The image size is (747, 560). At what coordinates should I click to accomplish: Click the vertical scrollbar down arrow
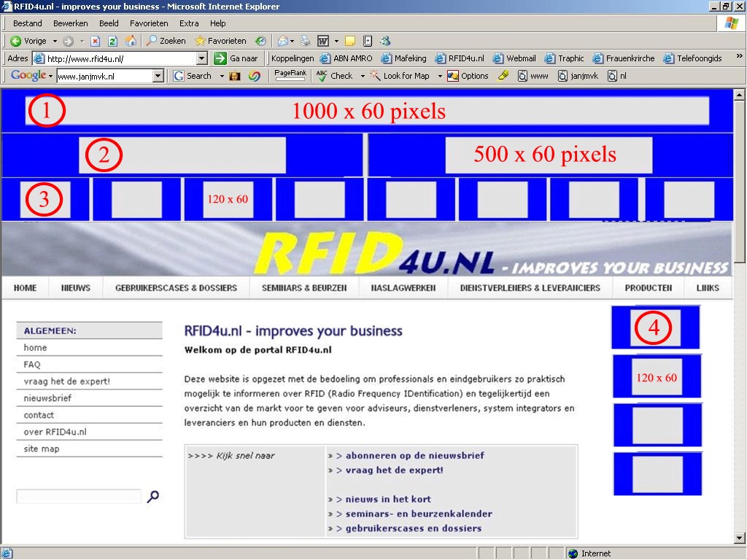740,539
